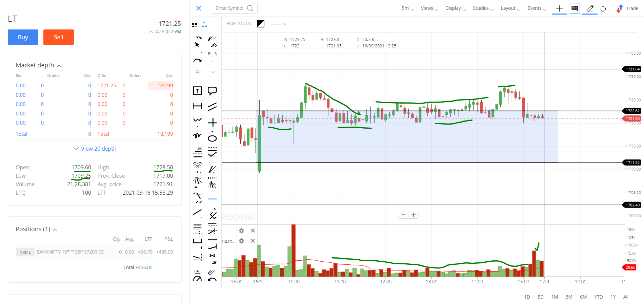Open the Layout dropdown menu
The image size is (644, 304).
tap(510, 8)
